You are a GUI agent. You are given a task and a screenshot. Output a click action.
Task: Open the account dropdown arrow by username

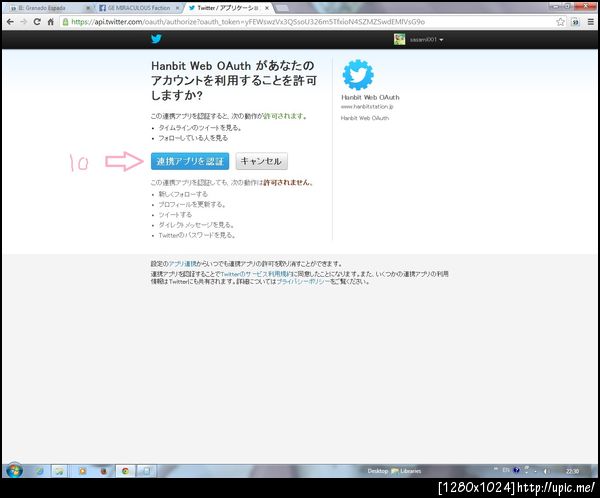(441, 40)
